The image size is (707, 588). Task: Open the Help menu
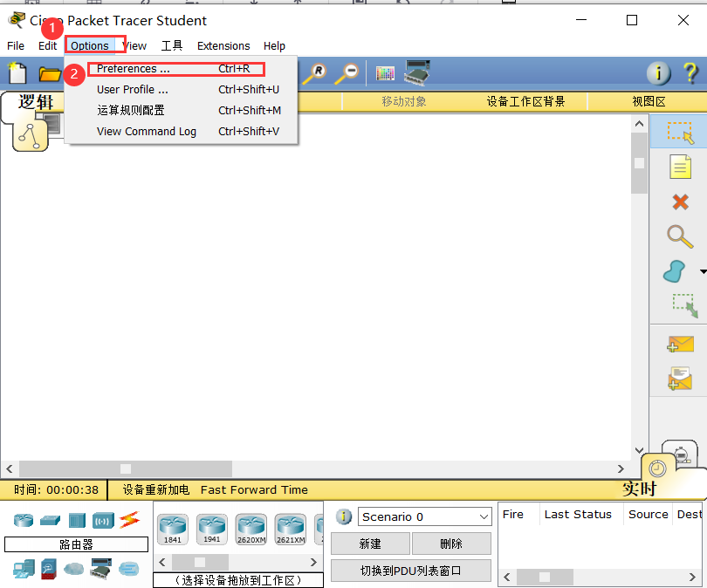point(274,46)
